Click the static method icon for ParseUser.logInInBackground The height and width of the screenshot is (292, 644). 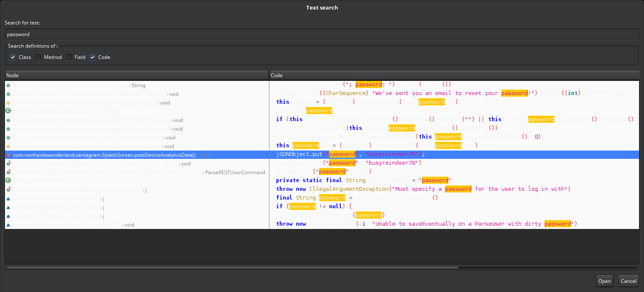(x=8, y=190)
